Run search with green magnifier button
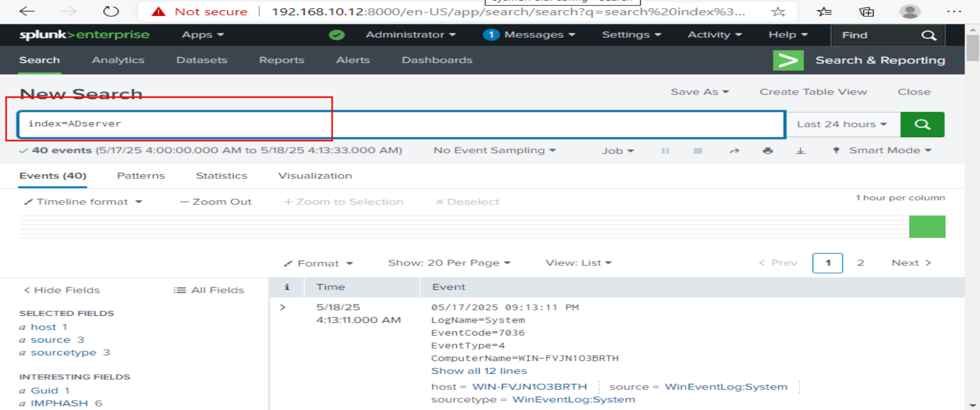Image resolution: width=980 pixels, height=410 pixels. coord(922,124)
